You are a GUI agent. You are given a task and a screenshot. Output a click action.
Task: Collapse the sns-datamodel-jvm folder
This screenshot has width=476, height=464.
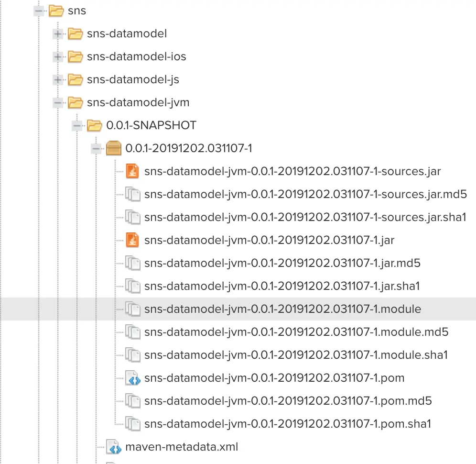58,103
